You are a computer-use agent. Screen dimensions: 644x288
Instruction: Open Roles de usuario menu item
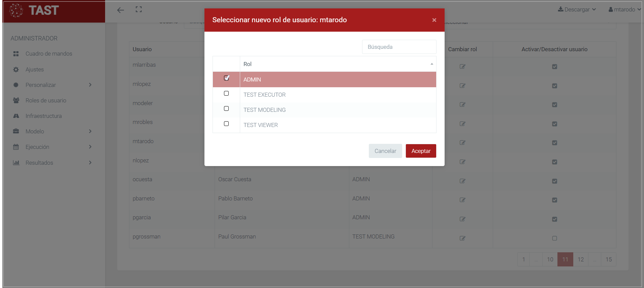point(46,100)
